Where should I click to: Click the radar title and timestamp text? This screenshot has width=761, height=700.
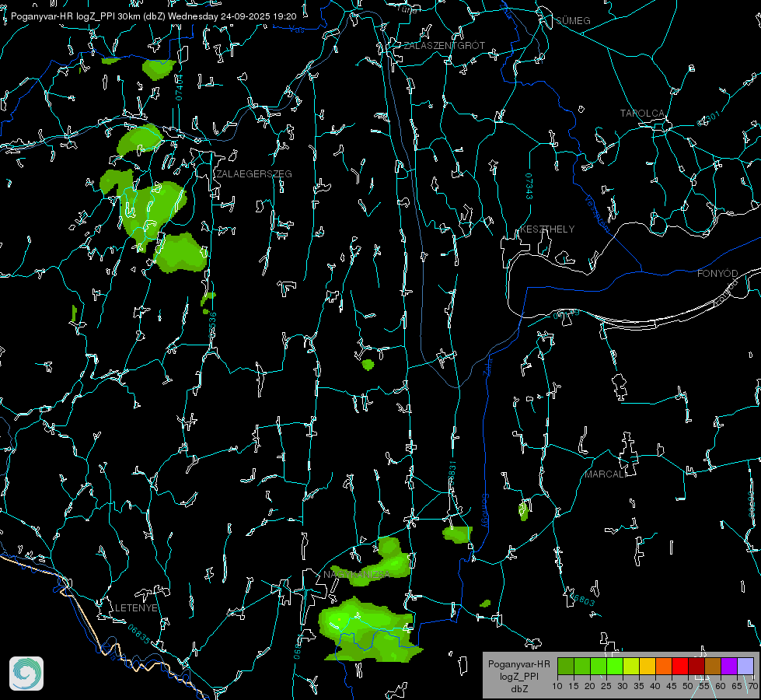153,16
